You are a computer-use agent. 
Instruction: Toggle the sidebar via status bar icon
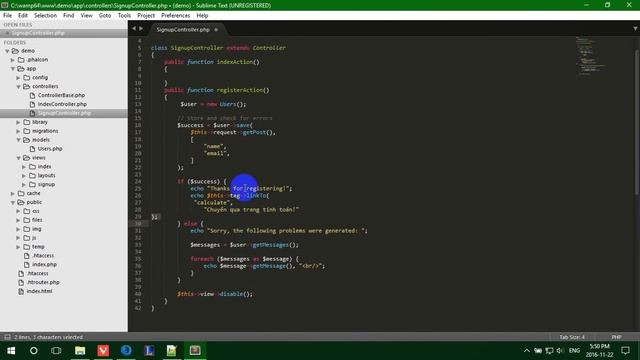pos(7,337)
